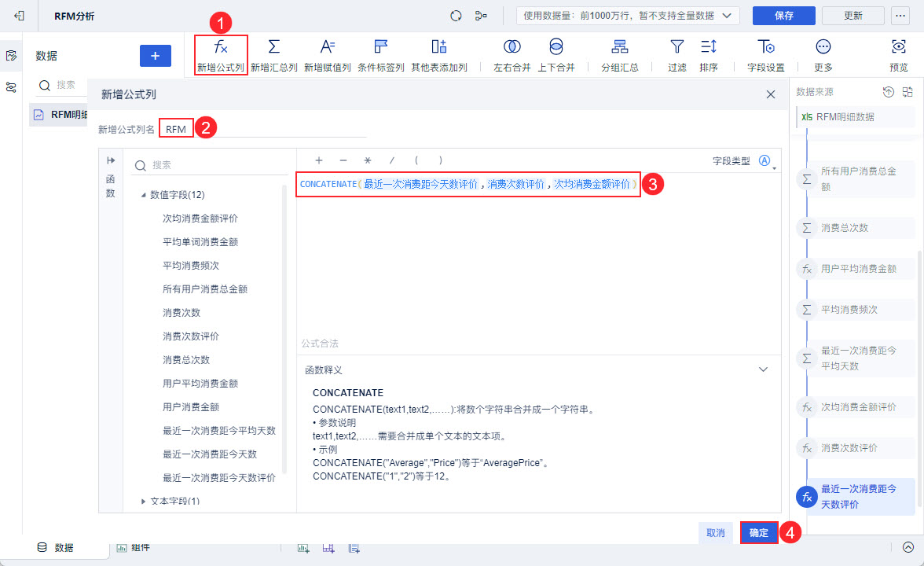
Task: Select the 条件标签列 tool
Action: 380,55
